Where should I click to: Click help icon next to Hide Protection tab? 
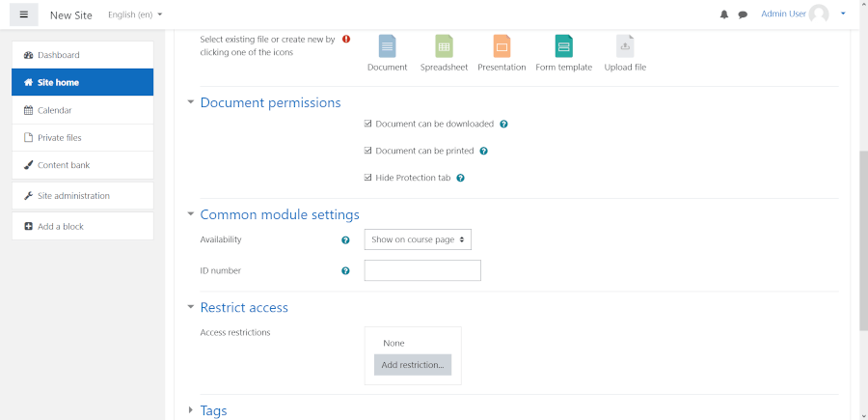(461, 178)
